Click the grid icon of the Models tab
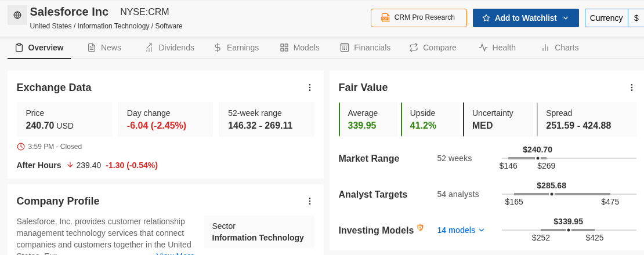 [x=284, y=48]
